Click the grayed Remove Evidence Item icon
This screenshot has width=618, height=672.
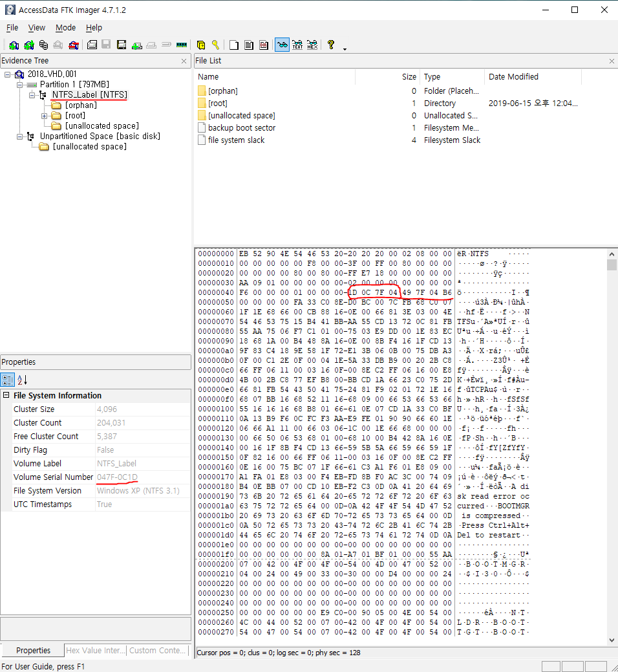click(x=58, y=45)
